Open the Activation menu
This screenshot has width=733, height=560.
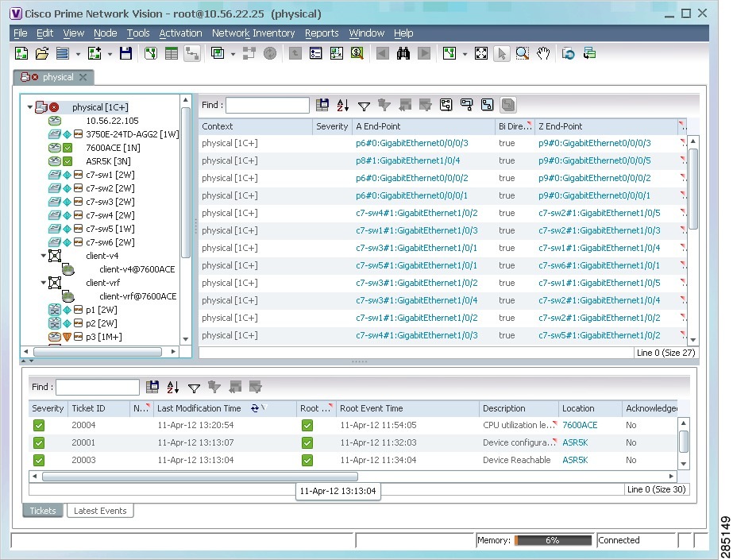tap(180, 33)
